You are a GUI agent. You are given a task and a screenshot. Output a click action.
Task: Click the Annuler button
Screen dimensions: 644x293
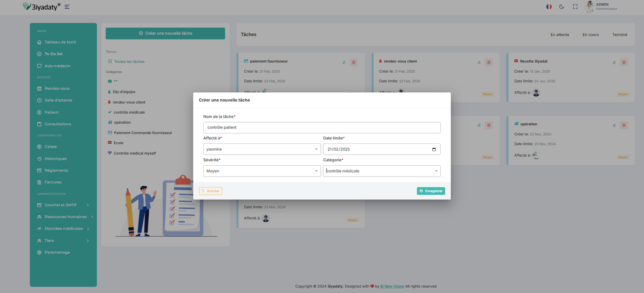[x=211, y=191]
